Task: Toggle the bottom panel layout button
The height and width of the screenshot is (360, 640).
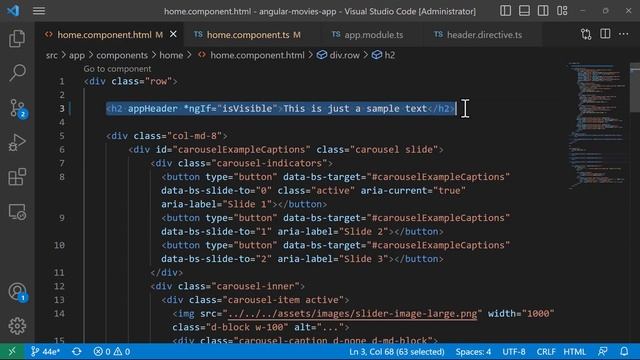Action: 524,11
